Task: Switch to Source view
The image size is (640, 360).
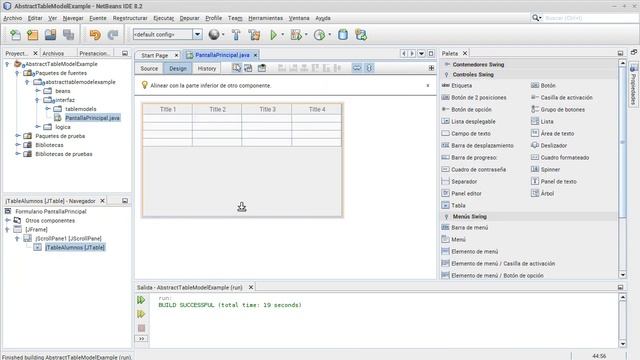Action: [149, 69]
